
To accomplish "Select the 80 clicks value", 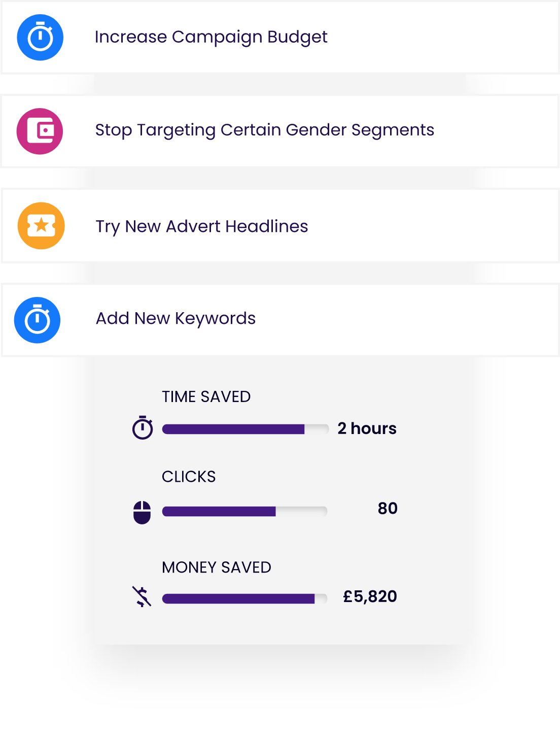I will pyautogui.click(x=387, y=509).
